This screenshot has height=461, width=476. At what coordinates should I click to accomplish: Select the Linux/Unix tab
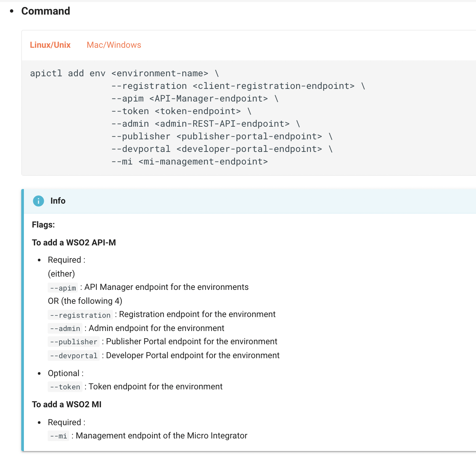pyautogui.click(x=50, y=45)
